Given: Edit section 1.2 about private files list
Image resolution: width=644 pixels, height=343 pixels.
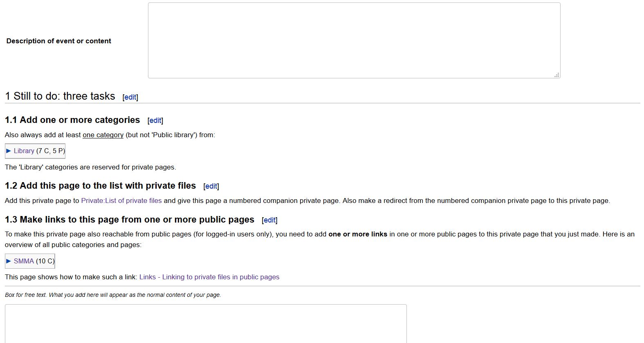Looking at the screenshot, I should click(x=211, y=186).
